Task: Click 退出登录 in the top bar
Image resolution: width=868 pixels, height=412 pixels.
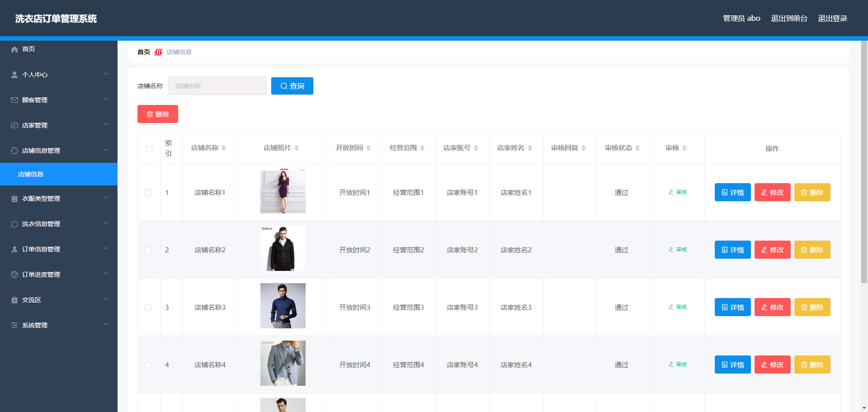Action: pos(832,19)
